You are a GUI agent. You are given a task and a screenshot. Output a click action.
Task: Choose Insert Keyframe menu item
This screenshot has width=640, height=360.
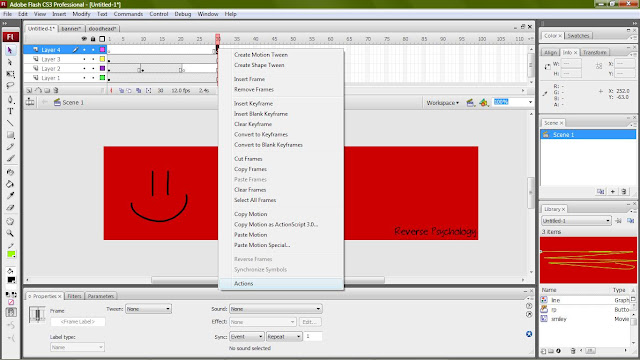point(253,104)
